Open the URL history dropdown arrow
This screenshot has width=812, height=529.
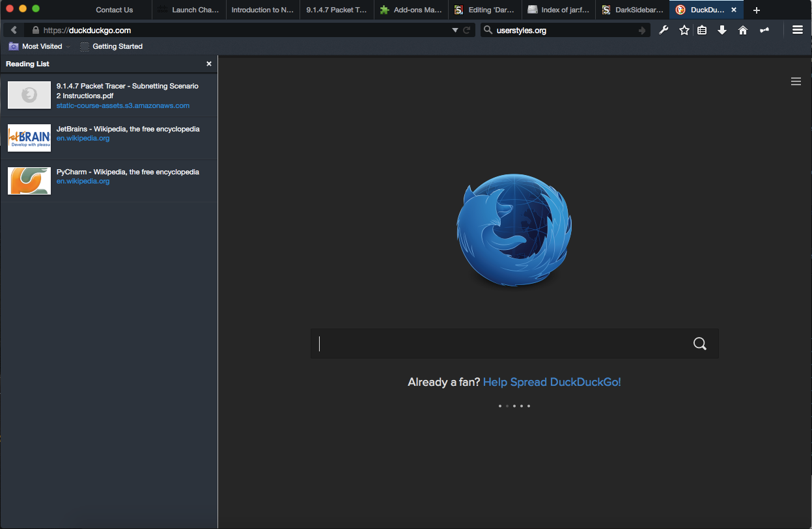click(x=455, y=31)
